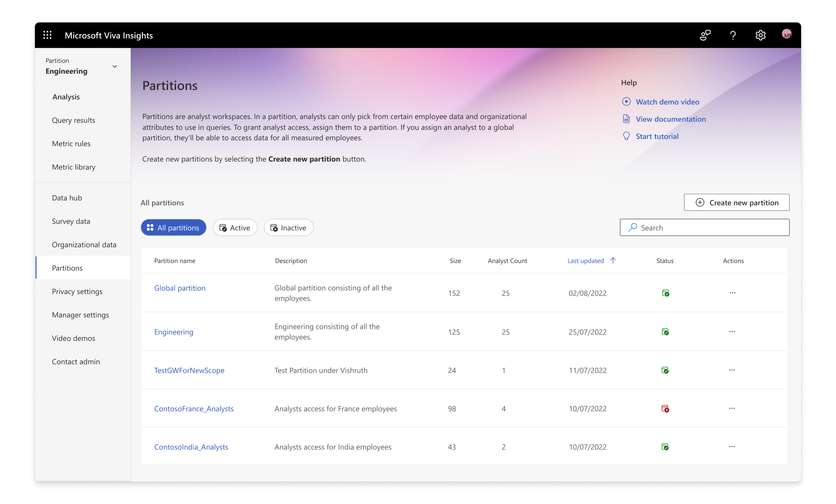Go to Privacy settings in sidebar
Image resolution: width=836 pixels, height=504 pixels.
77,291
